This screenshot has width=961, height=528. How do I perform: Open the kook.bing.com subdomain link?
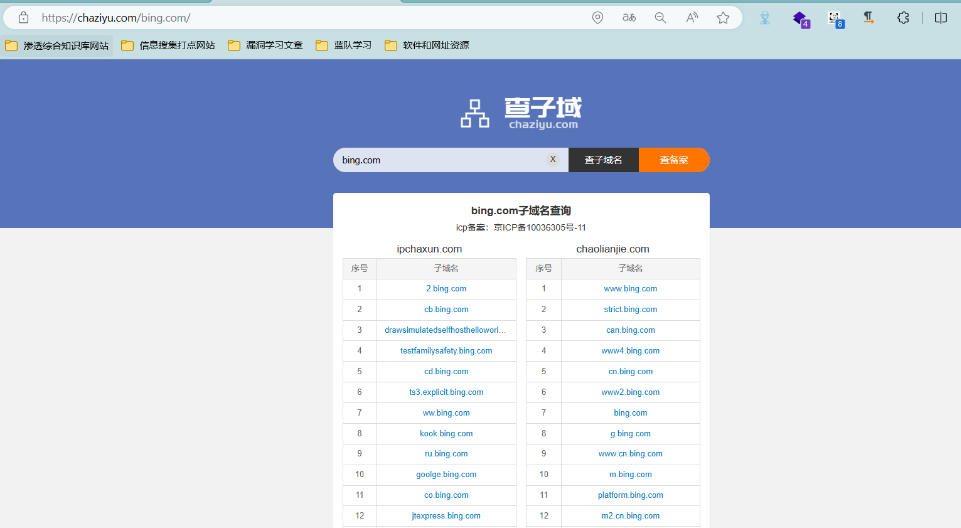tap(446, 433)
